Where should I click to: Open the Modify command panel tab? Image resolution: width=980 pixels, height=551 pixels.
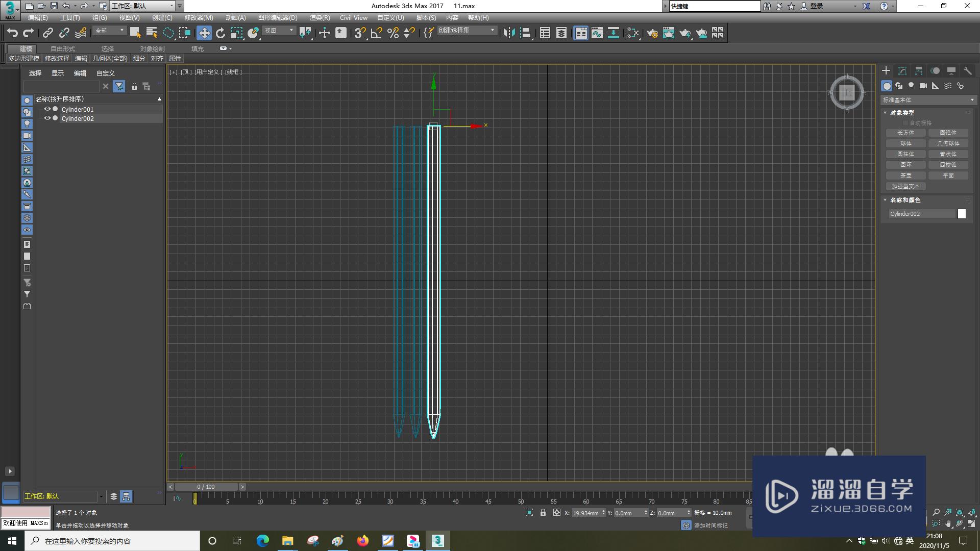click(x=902, y=71)
